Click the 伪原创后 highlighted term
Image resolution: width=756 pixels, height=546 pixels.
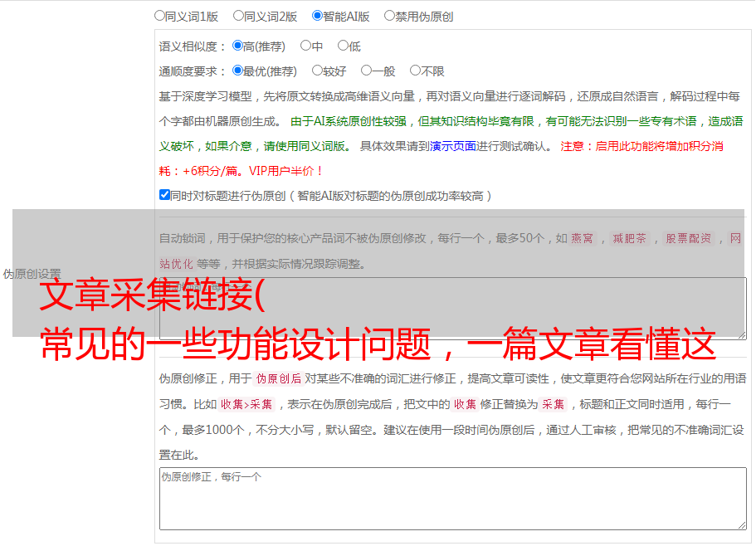(279, 378)
